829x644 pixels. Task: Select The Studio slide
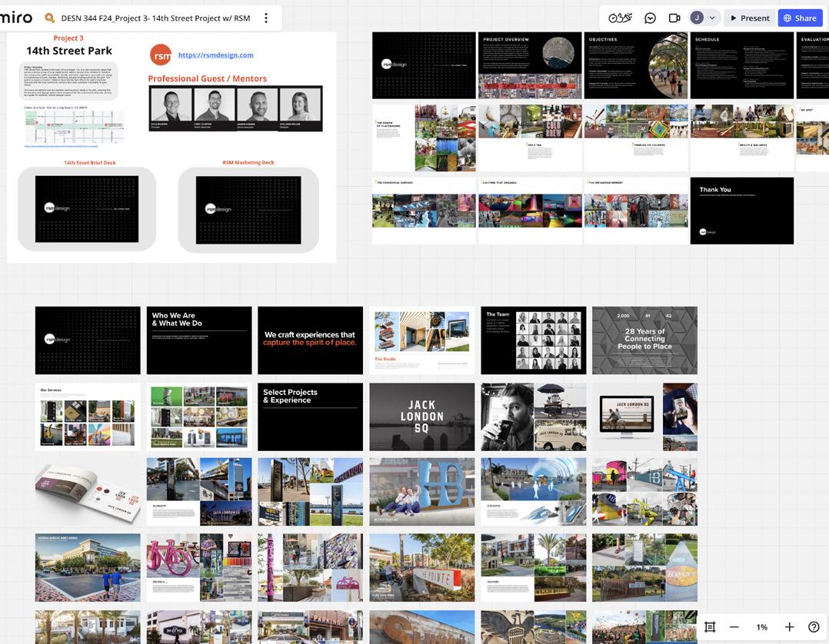422,340
